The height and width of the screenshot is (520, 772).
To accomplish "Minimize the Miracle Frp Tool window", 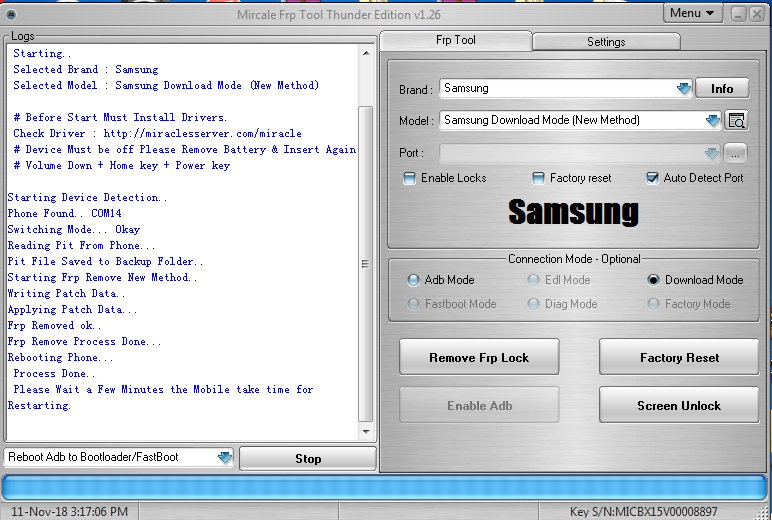I will tap(738, 14).
